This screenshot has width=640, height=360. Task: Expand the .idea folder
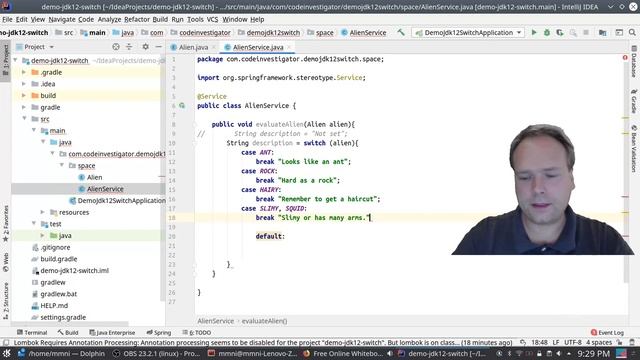[24, 84]
